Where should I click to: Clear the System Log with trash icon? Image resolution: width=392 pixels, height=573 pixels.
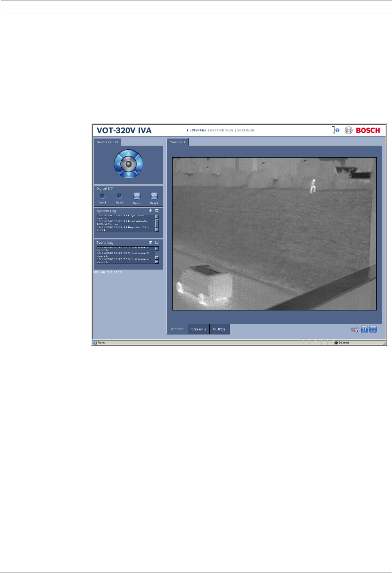point(151,210)
